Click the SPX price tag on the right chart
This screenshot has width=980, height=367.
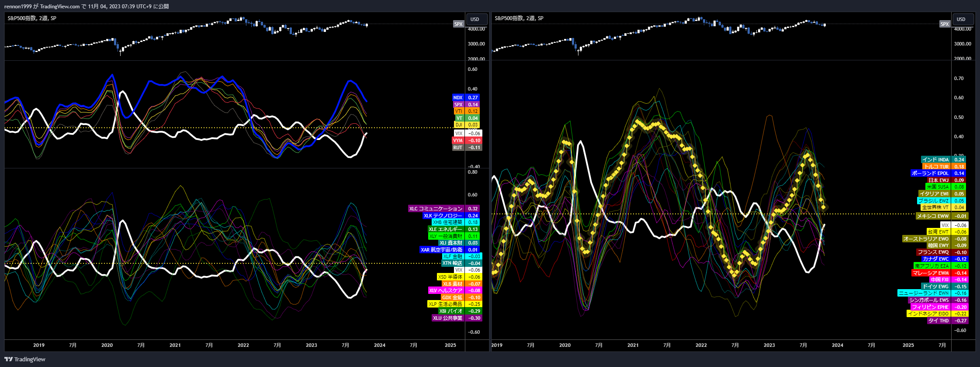click(x=945, y=24)
